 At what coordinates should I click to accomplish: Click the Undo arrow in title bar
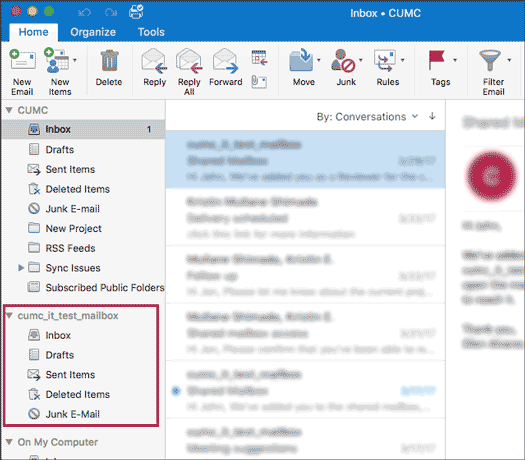click(x=84, y=13)
